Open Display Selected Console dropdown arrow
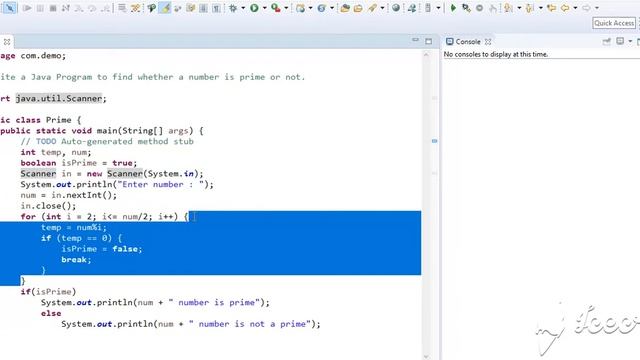 point(630,42)
